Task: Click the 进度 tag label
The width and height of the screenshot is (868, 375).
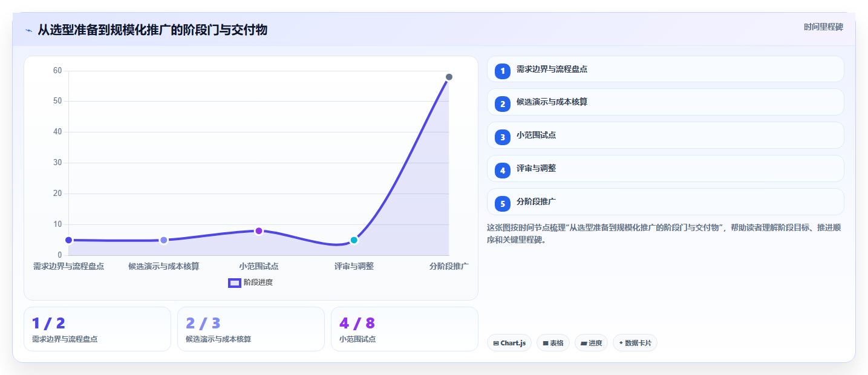Action: point(595,343)
